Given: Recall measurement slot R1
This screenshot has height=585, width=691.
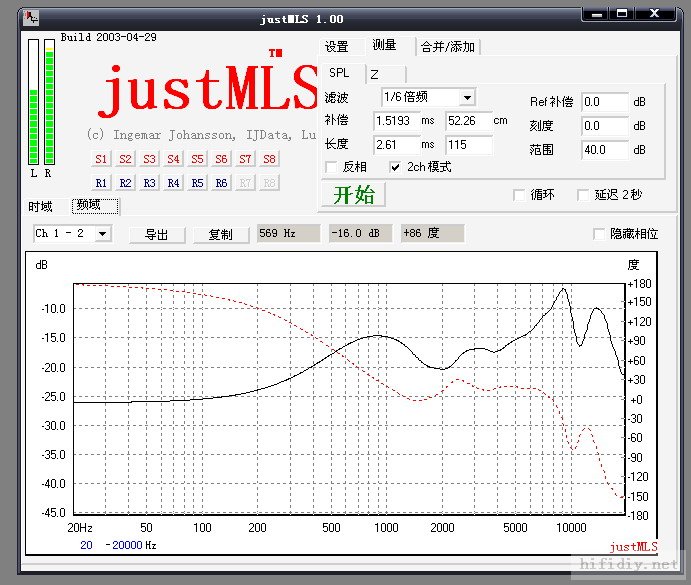Looking at the screenshot, I should click(101, 183).
